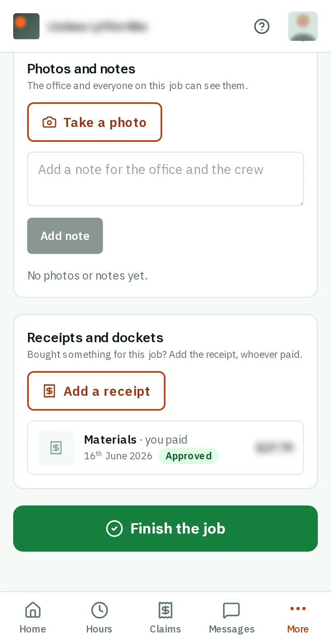Click receipt icon in Add a receipt

tap(49, 391)
